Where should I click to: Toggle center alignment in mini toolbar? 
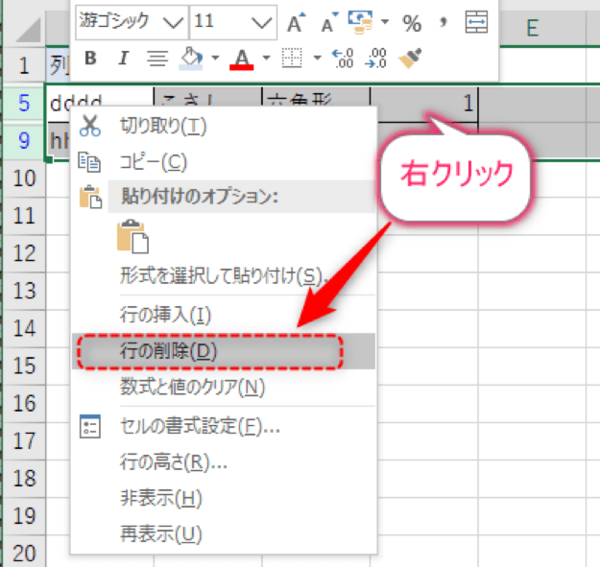pos(156,58)
